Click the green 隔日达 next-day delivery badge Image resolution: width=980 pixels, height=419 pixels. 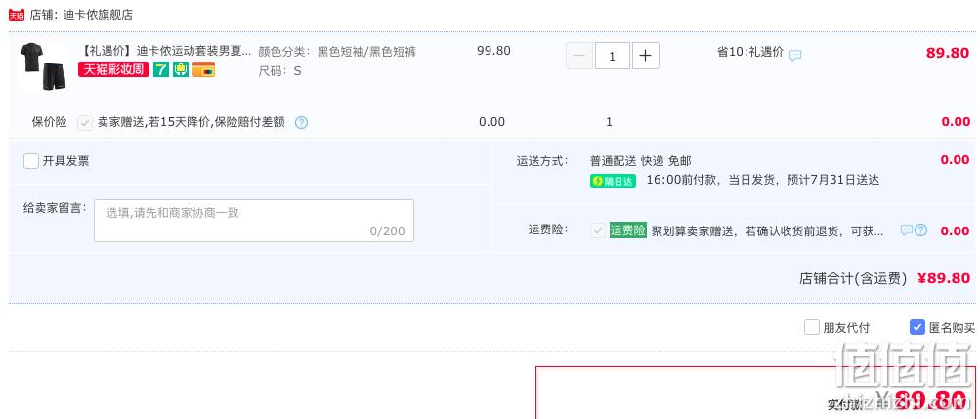pyautogui.click(x=613, y=181)
